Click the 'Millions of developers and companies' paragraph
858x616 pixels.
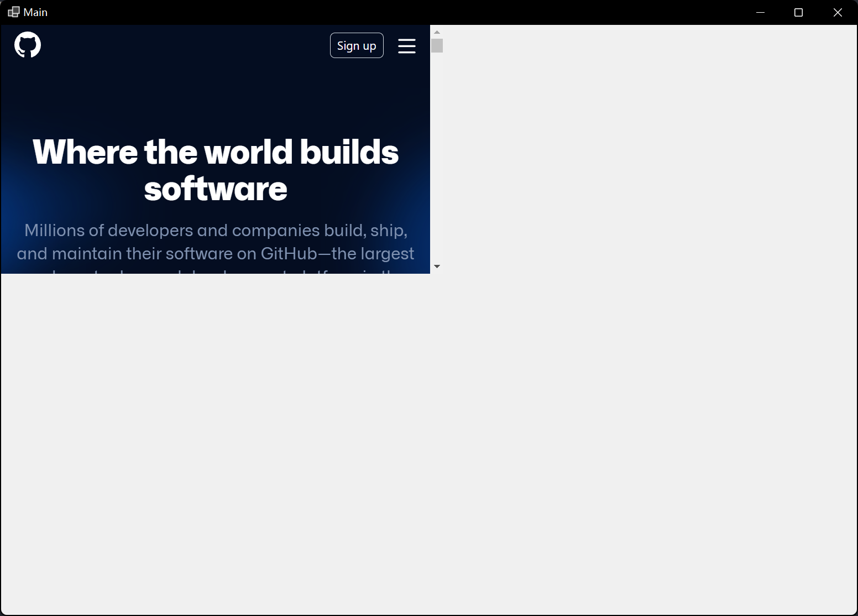216,248
